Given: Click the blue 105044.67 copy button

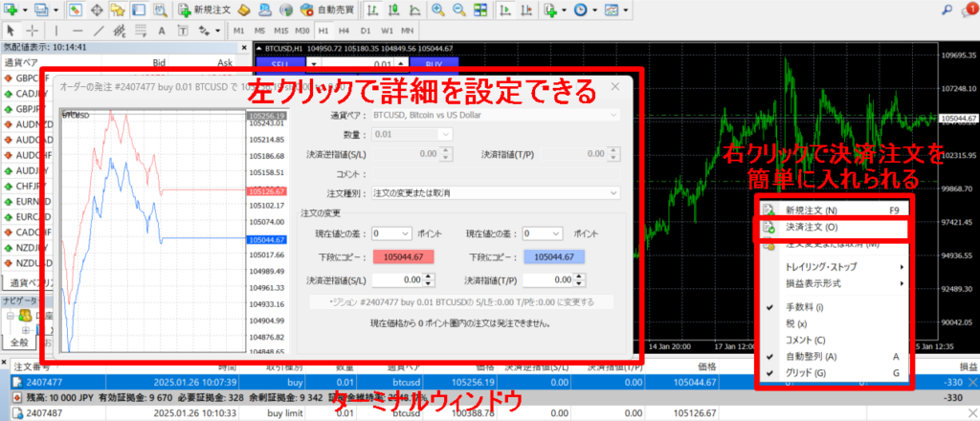Looking at the screenshot, I should tap(554, 256).
